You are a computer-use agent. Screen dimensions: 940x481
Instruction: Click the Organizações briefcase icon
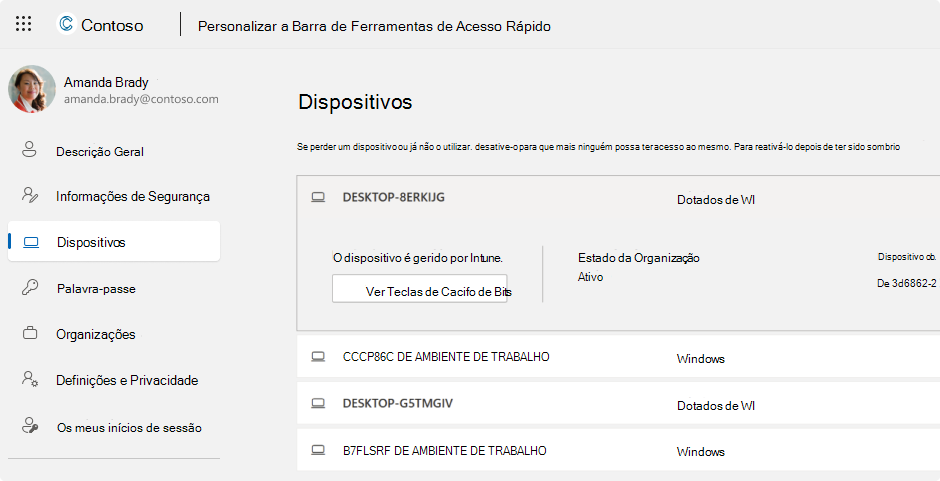click(29, 333)
